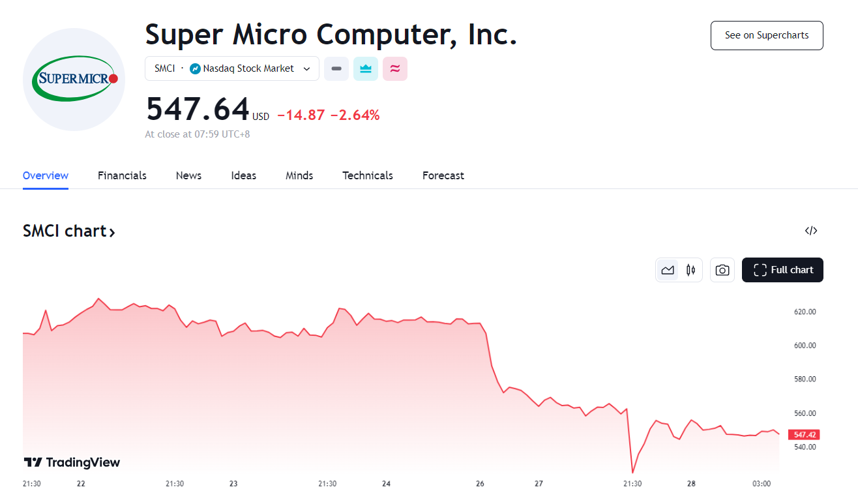The image size is (858, 504).
Task: Switch chart to area style
Action: [668, 270]
